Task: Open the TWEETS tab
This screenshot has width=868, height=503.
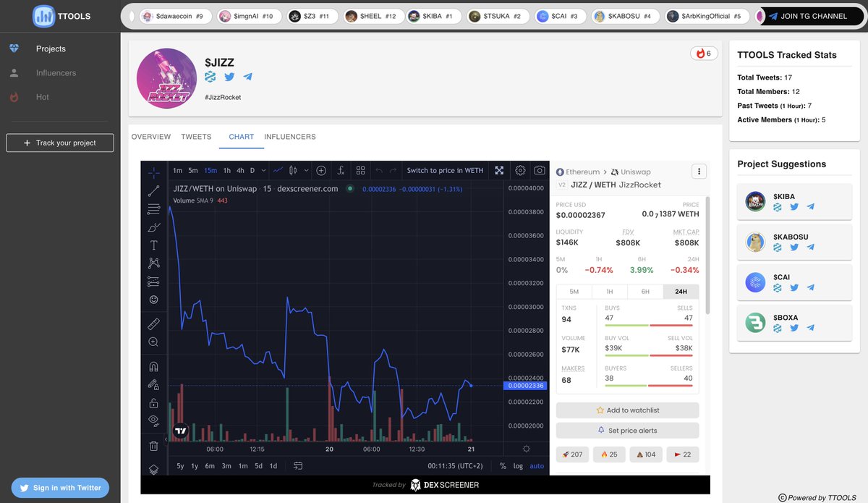Action: [196, 137]
